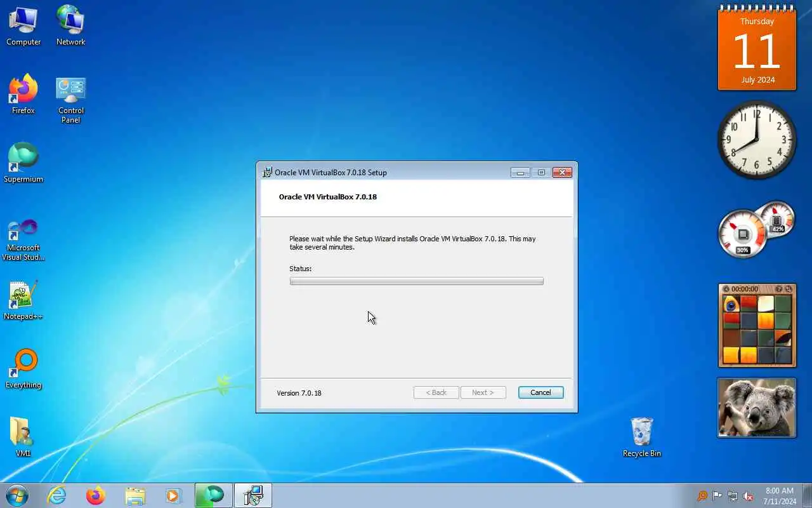
Task: Launch Firefox from the taskbar
Action: (x=96, y=495)
